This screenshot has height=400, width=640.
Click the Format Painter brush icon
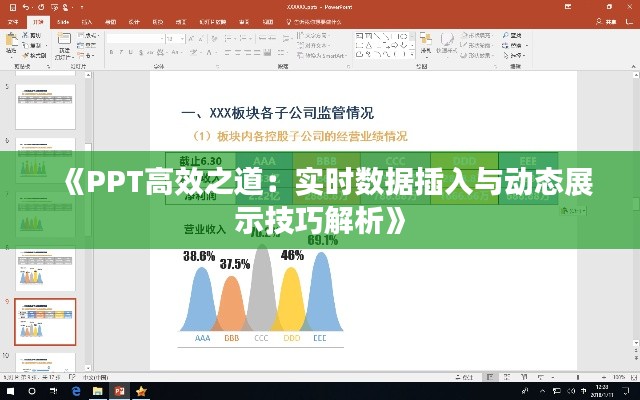[x=26, y=55]
